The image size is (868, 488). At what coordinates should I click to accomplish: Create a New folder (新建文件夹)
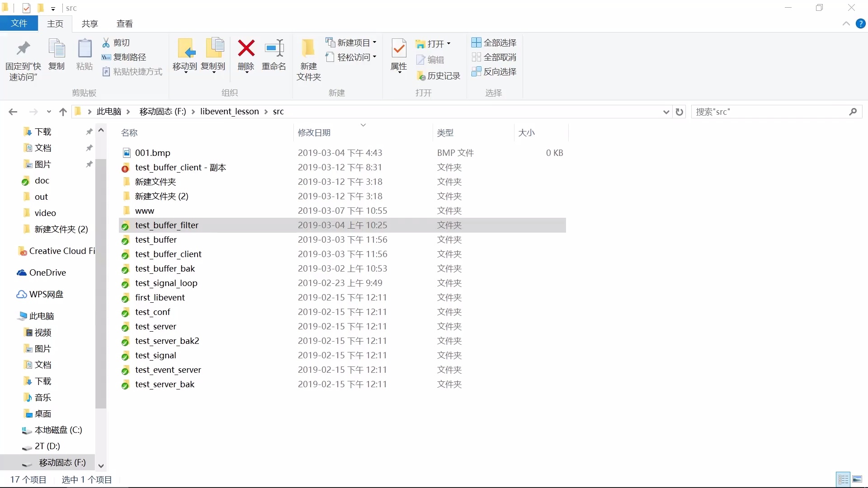coord(309,60)
